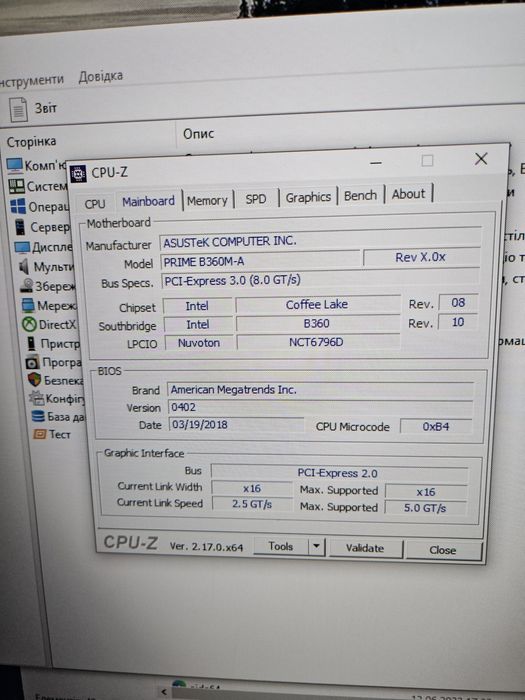Select the Network icon in AIDA64 sidebar

pyautogui.click(x=28, y=305)
